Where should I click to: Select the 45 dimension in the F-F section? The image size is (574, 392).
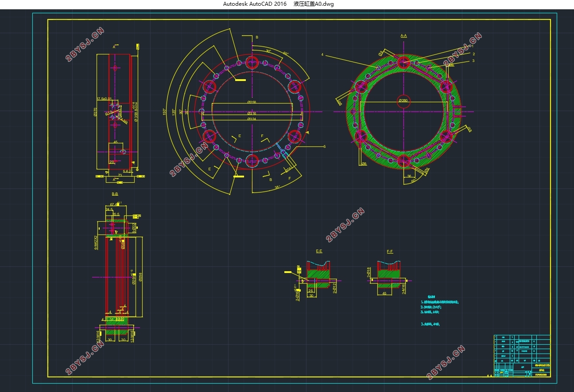tap(384, 293)
